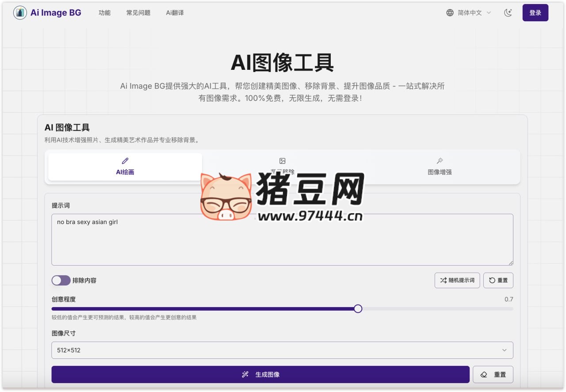Click the 重置 button beside 随机提示词

click(498, 280)
